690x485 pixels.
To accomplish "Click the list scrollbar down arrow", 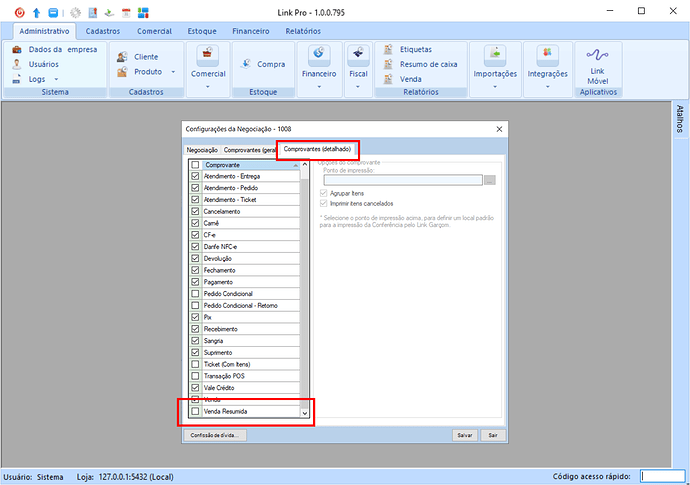I will pyautogui.click(x=305, y=412).
